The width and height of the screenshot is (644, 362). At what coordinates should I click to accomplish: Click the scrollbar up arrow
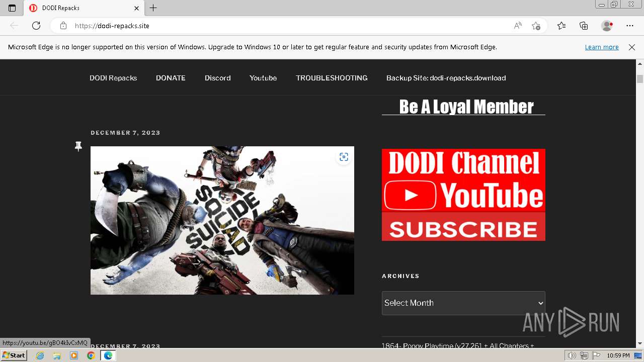click(640, 64)
